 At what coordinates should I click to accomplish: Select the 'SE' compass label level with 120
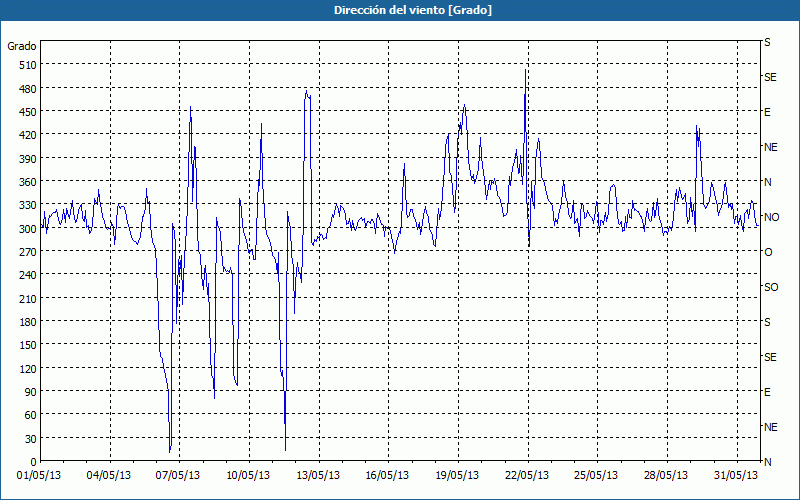coord(770,357)
